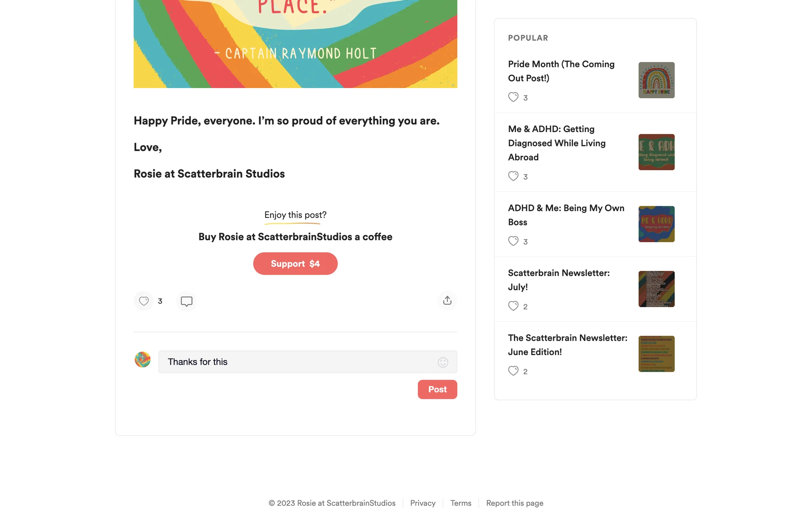
Task: Open Scatterbrain Newsletter: July! post
Action: pyautogui.click(x=558, y=280)
